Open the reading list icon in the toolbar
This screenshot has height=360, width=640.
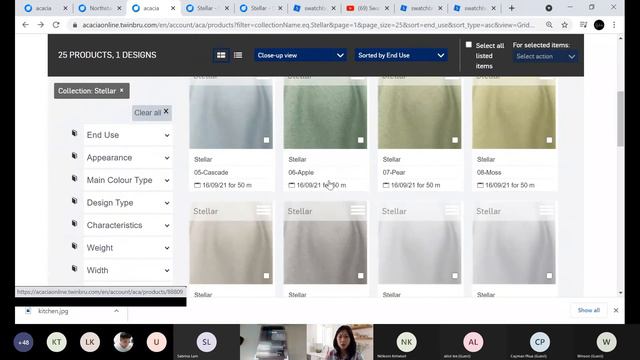583,25
